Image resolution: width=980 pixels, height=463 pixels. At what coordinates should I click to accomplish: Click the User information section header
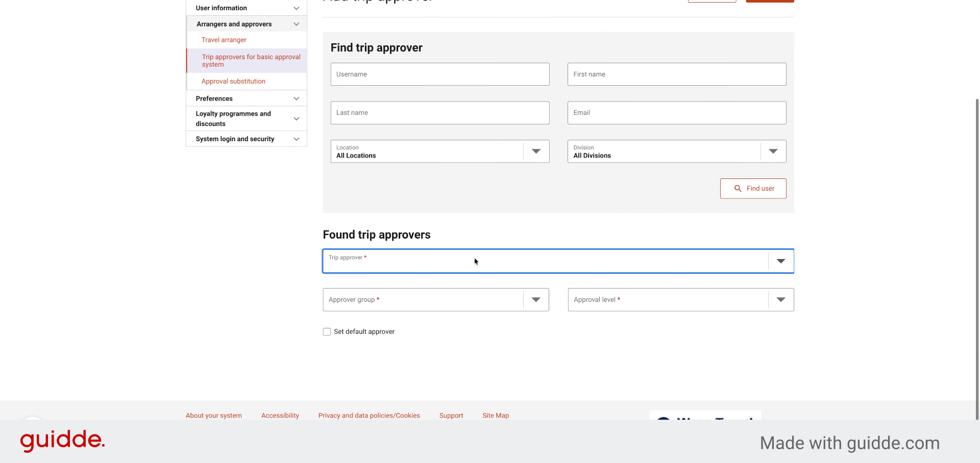tap(247, 8)
